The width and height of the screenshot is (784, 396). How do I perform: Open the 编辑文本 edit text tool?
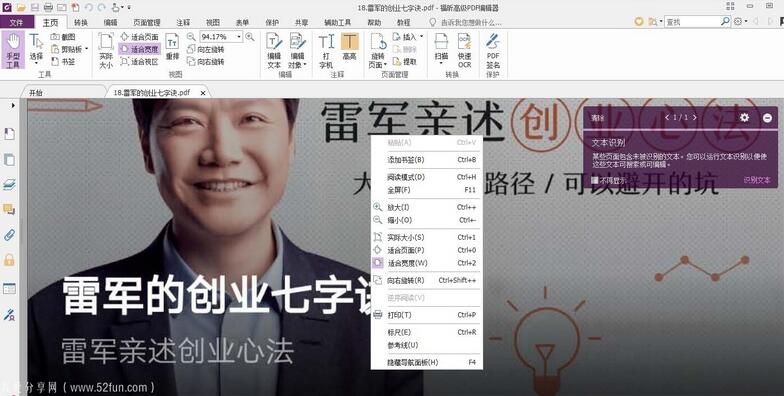(274, 50)
